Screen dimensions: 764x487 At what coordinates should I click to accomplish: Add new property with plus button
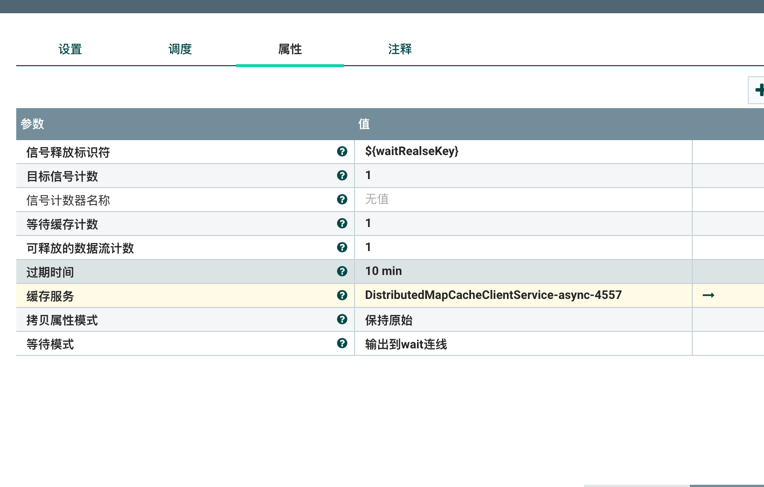758,90
